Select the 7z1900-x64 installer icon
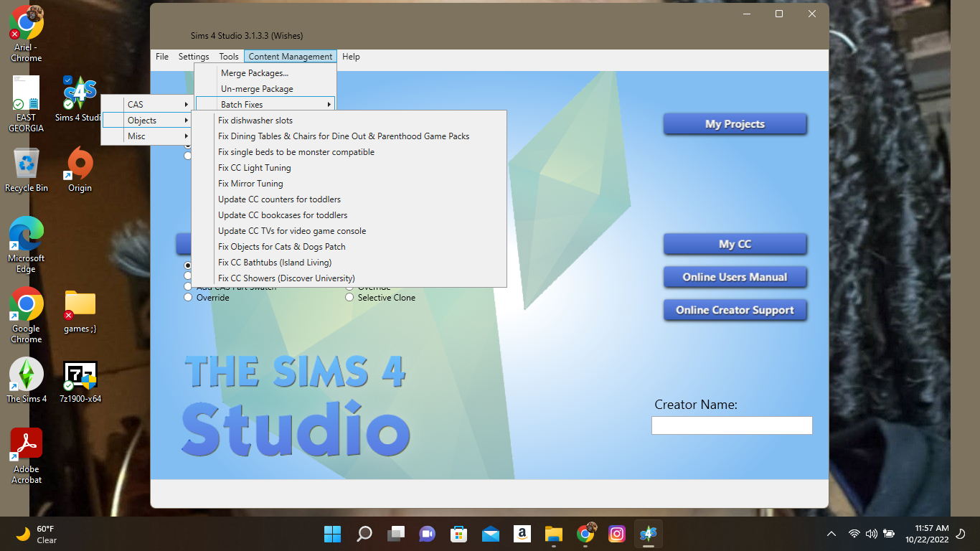Screen dimensions: 980x551 [x=80, y=381]
